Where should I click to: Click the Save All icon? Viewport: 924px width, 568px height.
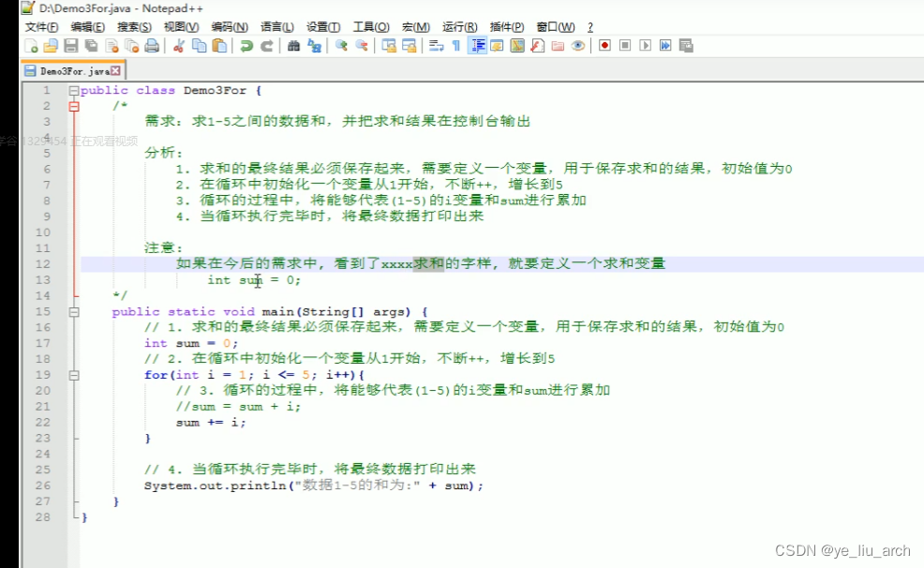pos(91,46)
